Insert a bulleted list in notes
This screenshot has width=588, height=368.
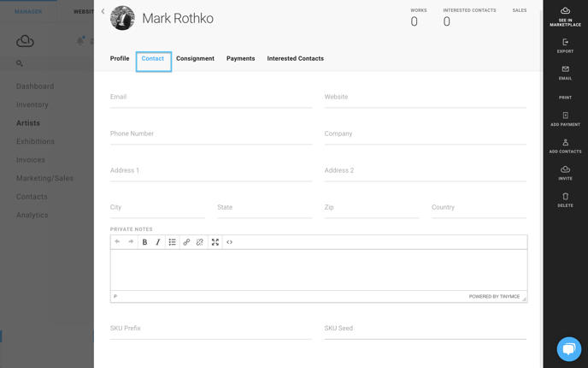tap(172, 242)
